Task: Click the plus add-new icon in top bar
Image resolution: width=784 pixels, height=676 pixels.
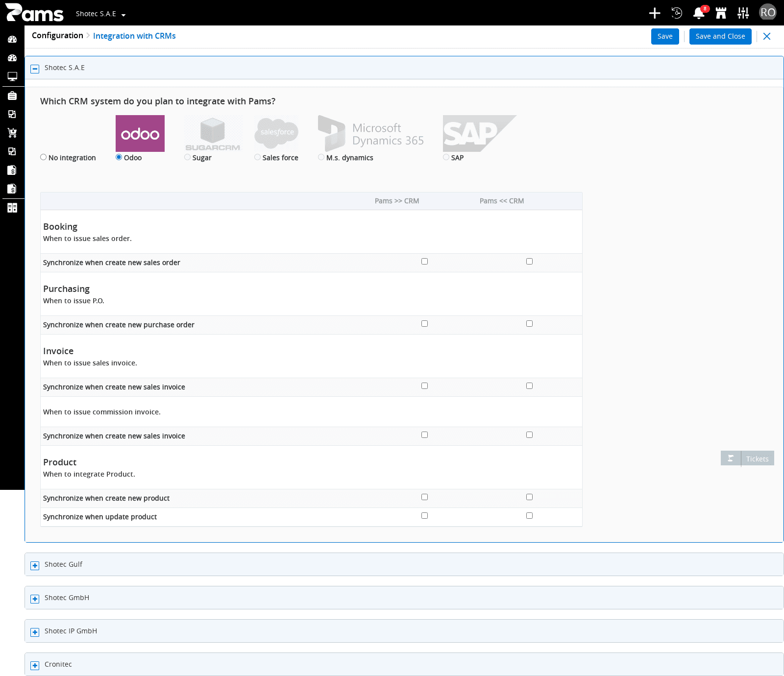Action: click(x=655, y=13)
